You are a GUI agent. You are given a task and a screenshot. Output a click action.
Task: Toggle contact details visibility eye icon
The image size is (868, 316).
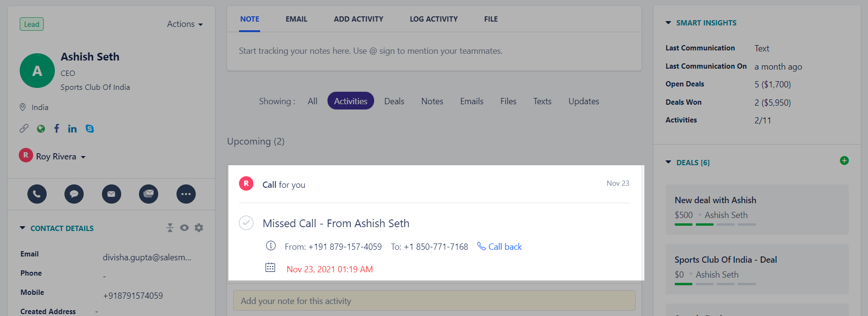tap(184, 228)
